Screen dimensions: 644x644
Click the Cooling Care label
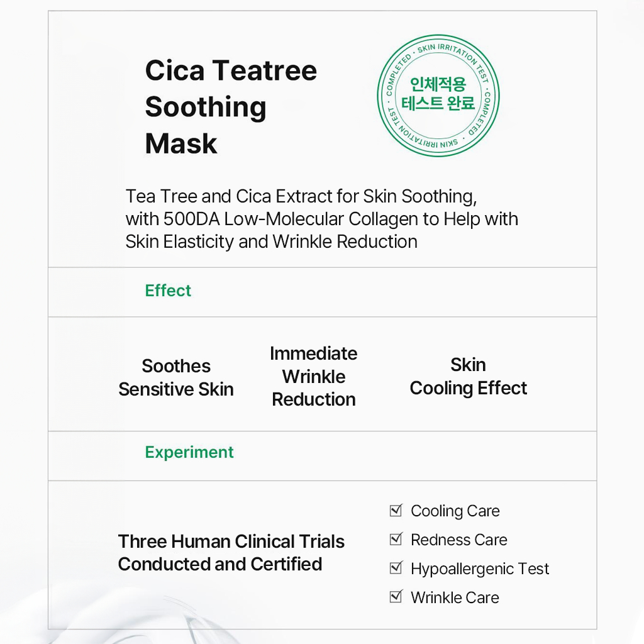[455, 511]
